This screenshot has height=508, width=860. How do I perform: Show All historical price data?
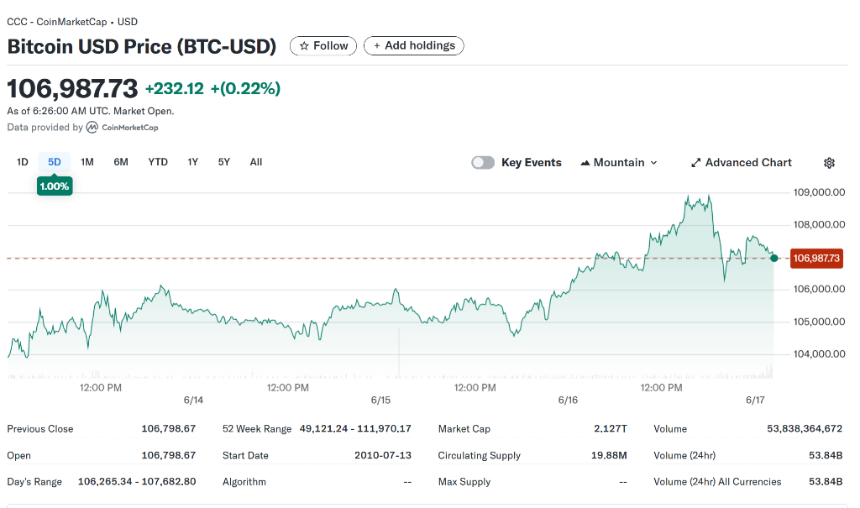[x=256, y=162]
